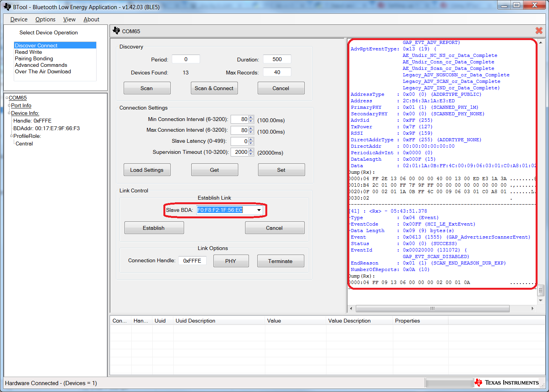Click the Terminate button
This screenshot has height=392, width=549.
click(280, 261)
